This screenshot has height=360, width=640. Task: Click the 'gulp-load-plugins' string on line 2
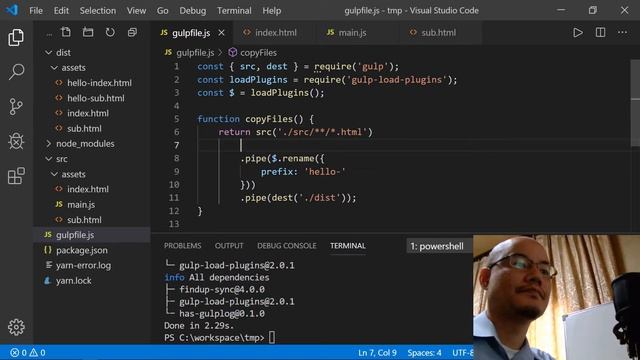397,80
